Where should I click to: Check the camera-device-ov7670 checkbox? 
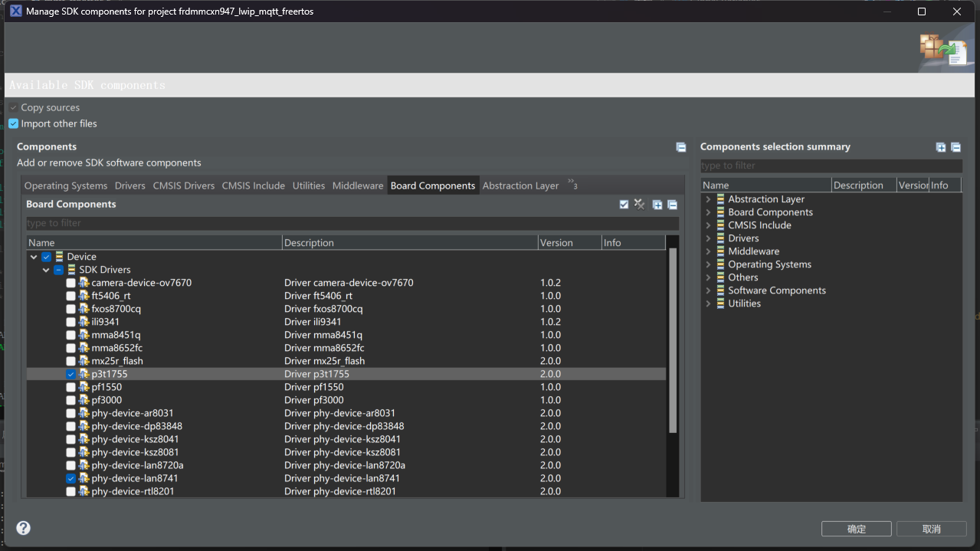pyautogui.click(x=70, y=283)
